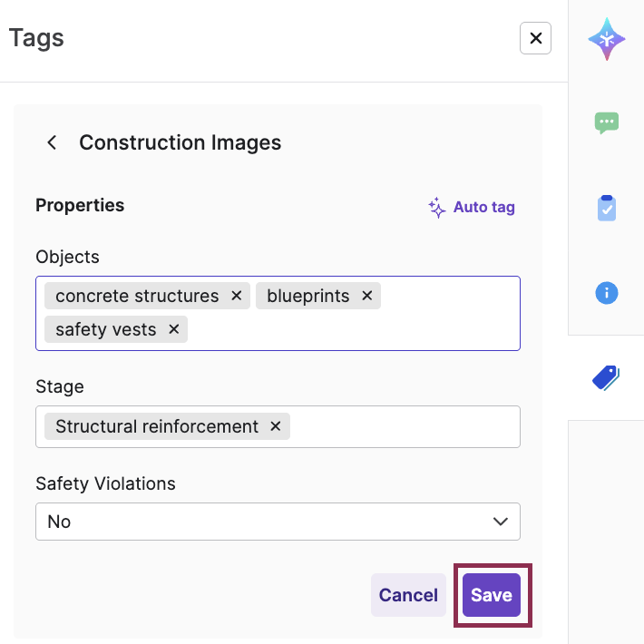Click the Stage label
This screenshot has width=644, height=644.
tap(60, 387)
